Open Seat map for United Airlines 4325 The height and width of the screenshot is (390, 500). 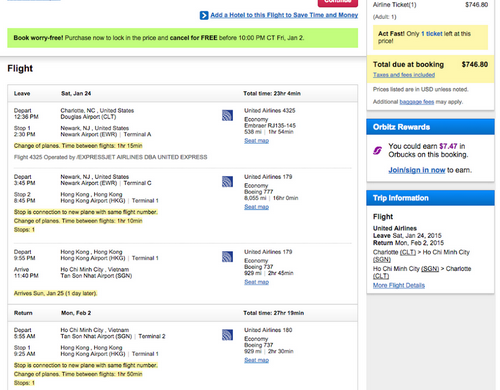256,141
